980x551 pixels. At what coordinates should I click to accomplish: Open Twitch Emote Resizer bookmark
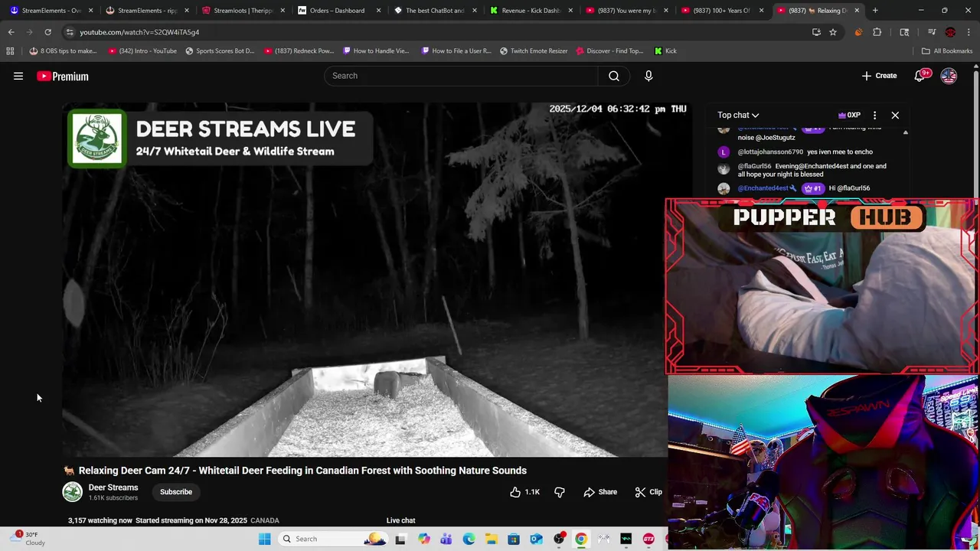534,51
